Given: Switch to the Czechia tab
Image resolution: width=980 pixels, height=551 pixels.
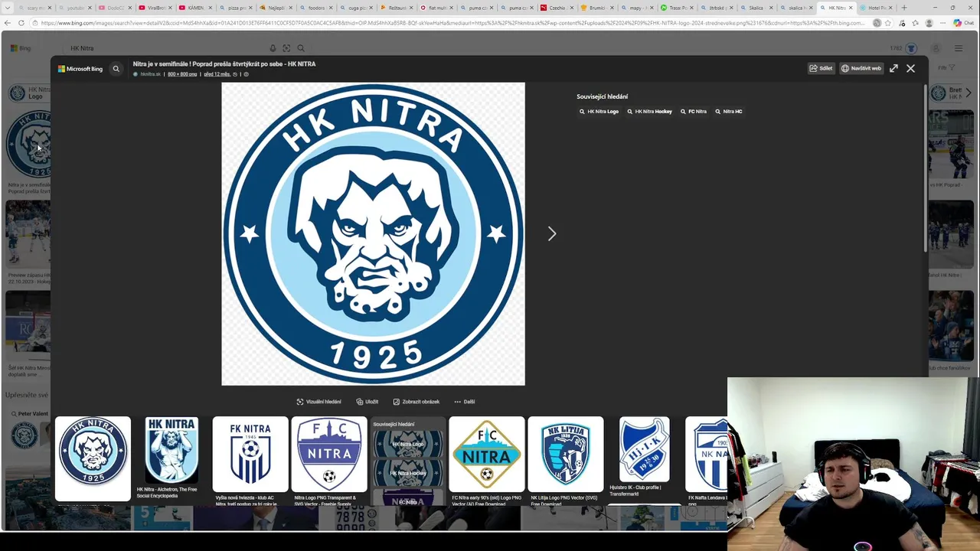Looking at the screenshot, I should (557, 8).
